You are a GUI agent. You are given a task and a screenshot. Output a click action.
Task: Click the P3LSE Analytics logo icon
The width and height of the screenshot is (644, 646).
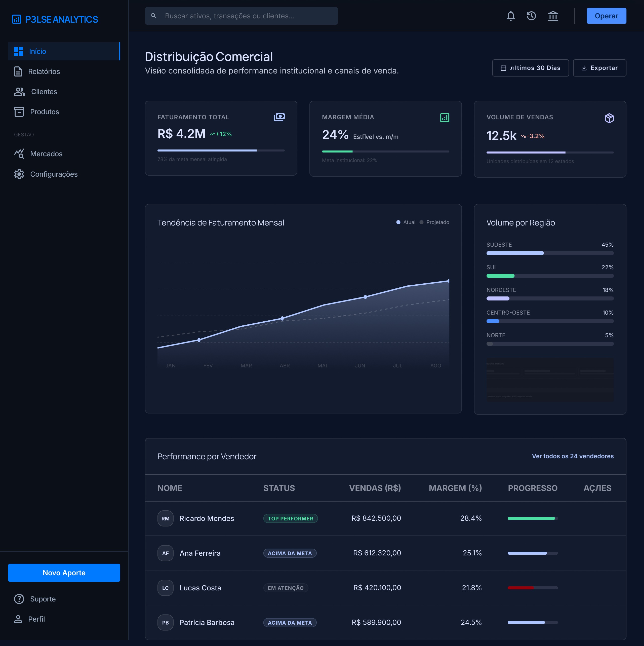click(17, 19)
